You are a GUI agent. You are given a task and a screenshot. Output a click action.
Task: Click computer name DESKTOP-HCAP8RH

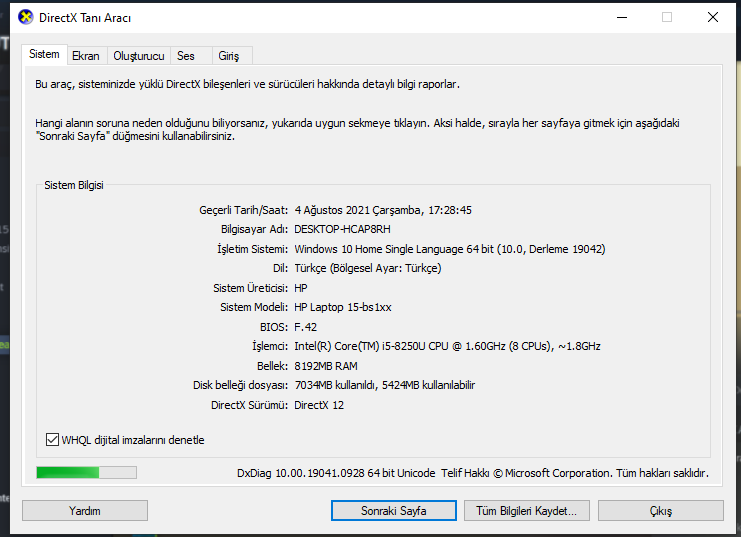pyautogui.click(x=342, y=229)
